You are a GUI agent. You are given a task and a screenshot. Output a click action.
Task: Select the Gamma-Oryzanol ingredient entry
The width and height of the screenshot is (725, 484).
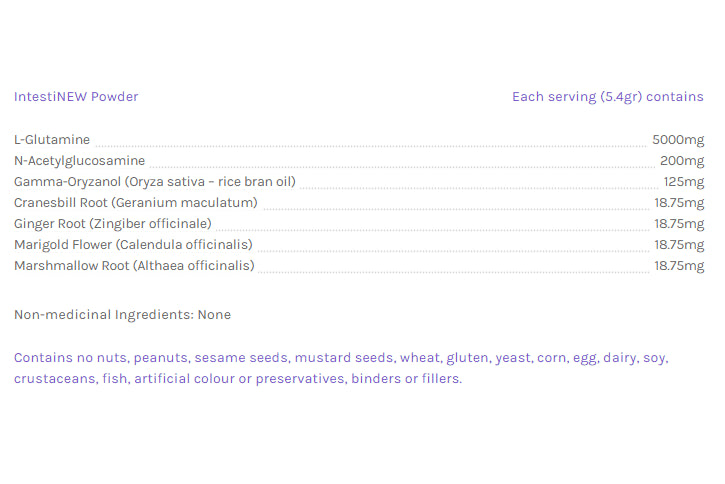[x=154, y=182]
